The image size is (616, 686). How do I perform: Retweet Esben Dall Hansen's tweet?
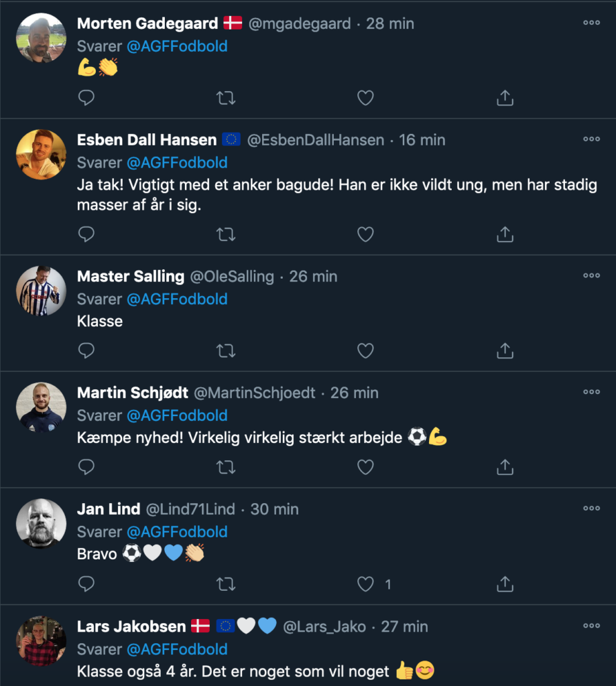[226, 234]
